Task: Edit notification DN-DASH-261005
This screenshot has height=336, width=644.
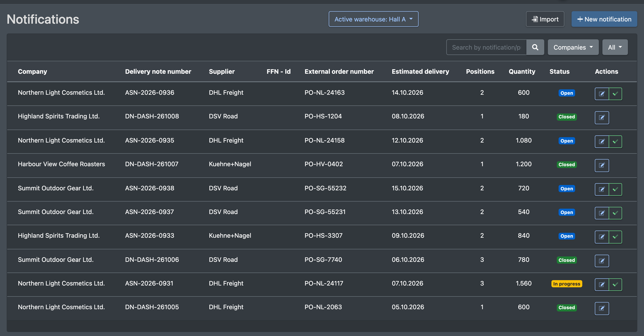Action: [602, 309]
